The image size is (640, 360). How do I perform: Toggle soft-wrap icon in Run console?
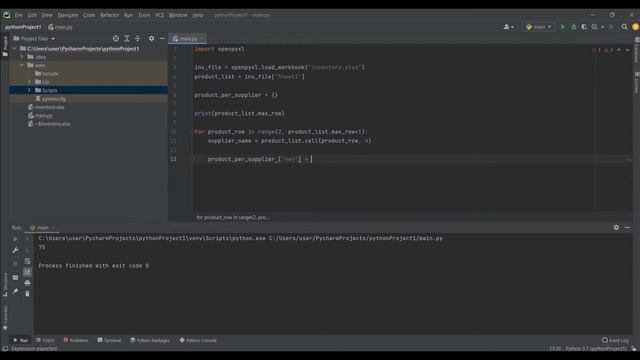point(27,261)
